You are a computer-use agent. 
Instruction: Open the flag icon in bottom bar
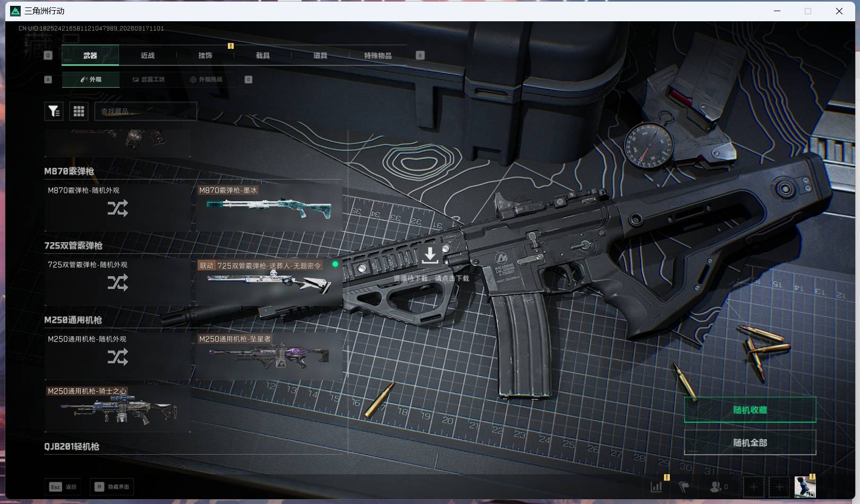[684, 486]
